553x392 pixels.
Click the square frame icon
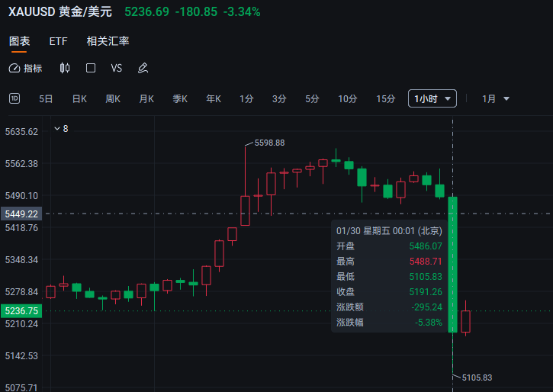click(91, 68)
